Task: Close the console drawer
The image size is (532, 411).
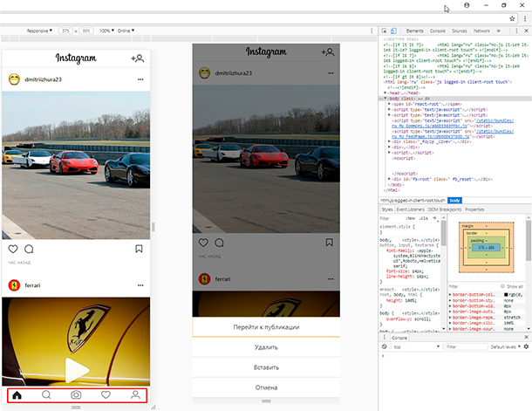Action: 526,338
